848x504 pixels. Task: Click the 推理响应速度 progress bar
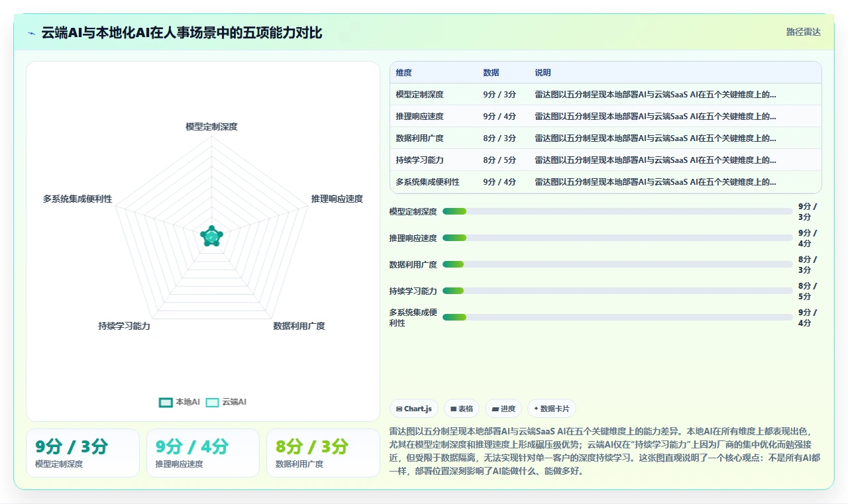pyautogui.click(x=617, y=238)
